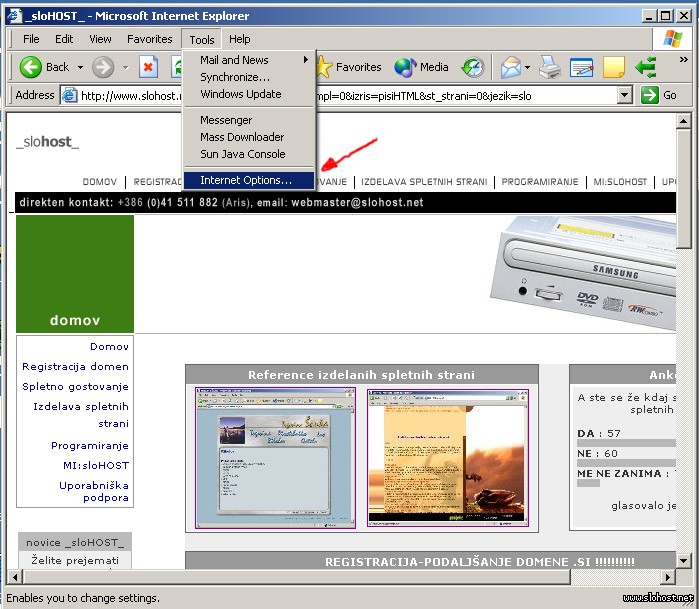Click Domov in left sidebar
699x609 pixels.
click(109, 346)
